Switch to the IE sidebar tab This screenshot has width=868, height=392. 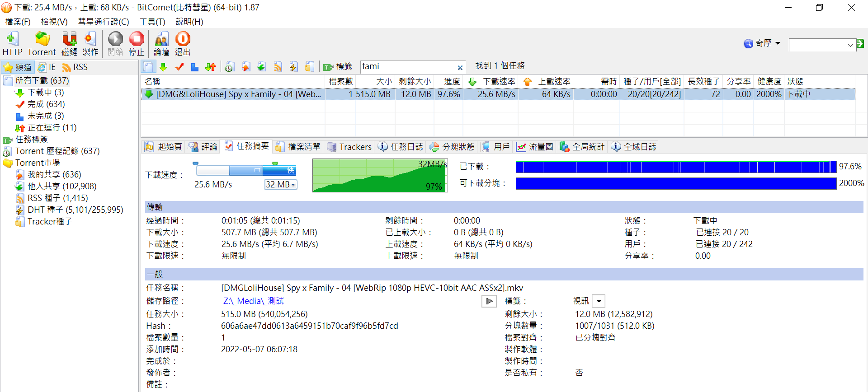[x=47, y=67]
